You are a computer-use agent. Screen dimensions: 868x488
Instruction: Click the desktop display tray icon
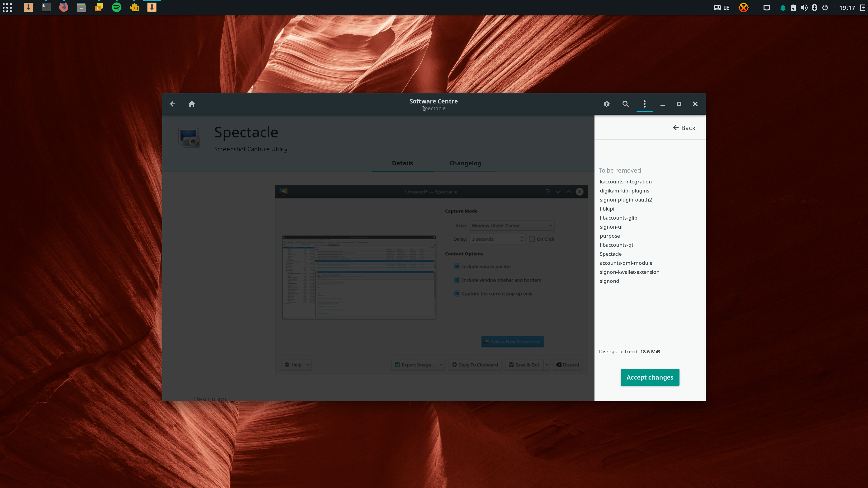pos(767,8)
